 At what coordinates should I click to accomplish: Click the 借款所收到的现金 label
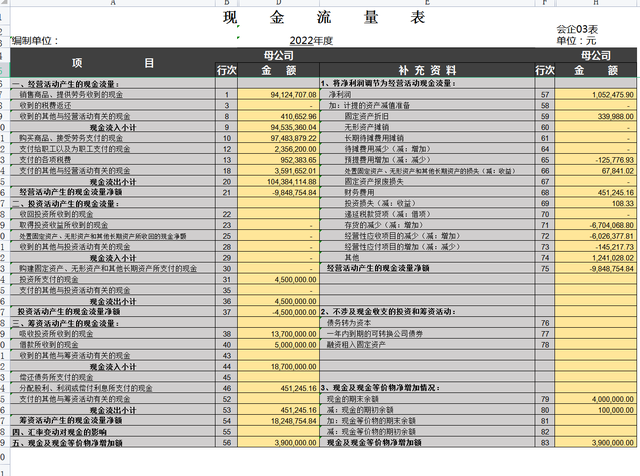coord(49,345)
